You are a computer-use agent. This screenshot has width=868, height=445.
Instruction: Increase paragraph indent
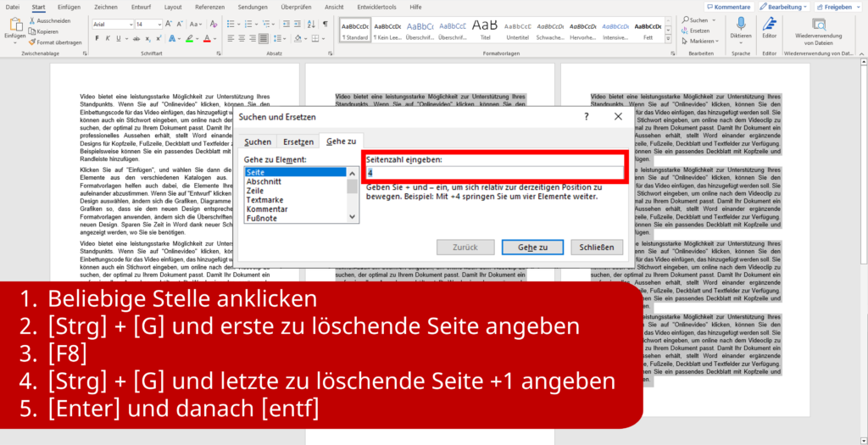coord(298,24)
